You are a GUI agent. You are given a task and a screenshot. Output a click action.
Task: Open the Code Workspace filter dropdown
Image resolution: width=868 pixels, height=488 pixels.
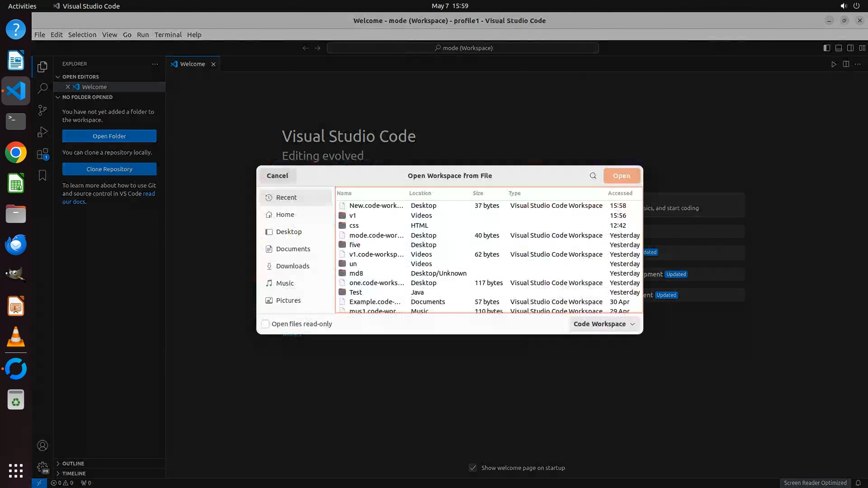point(604,324)
